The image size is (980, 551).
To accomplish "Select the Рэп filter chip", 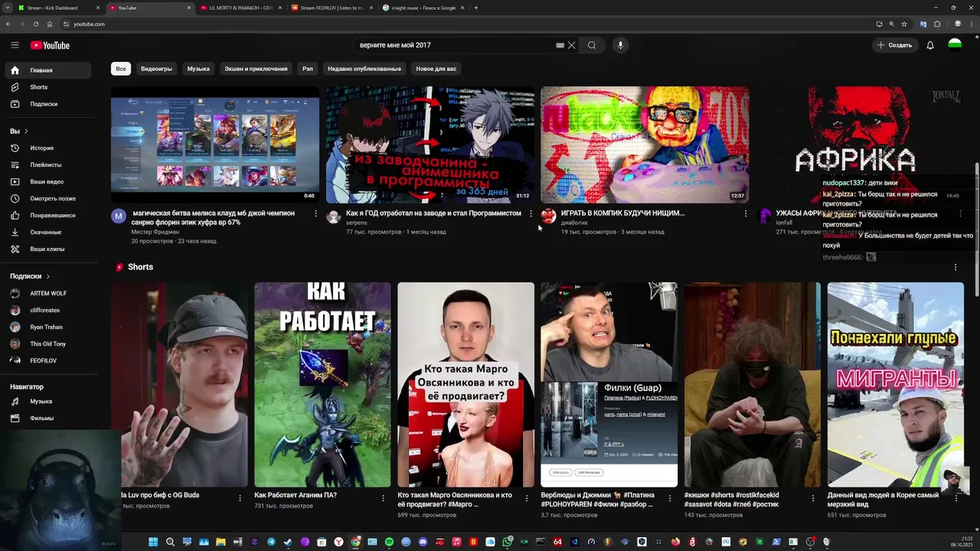I will click(x=307, y=69).
